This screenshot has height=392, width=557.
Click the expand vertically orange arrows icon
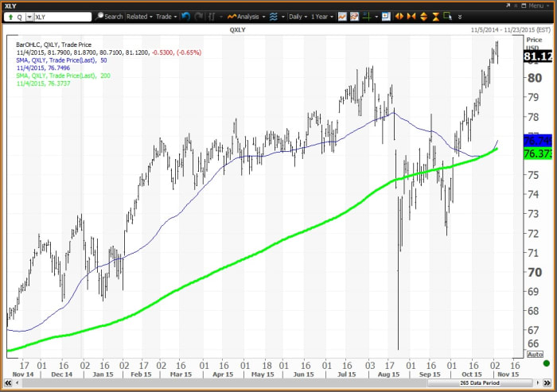423,17
